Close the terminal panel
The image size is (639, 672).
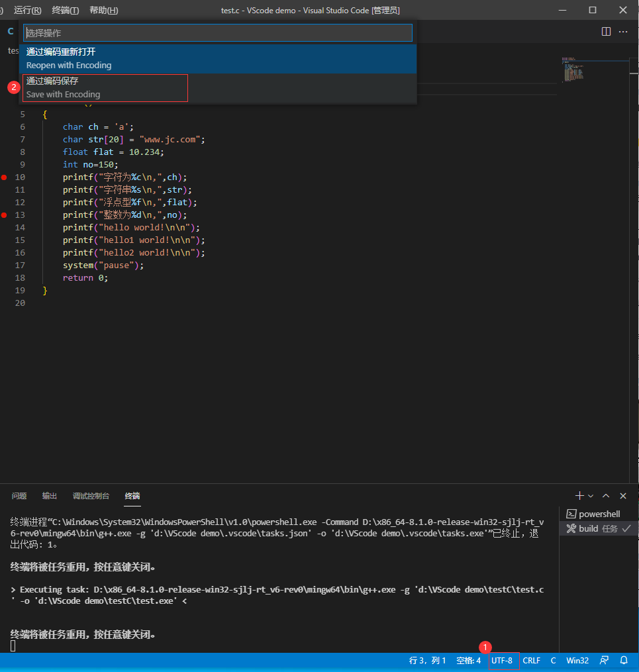[x=623, y=496]
